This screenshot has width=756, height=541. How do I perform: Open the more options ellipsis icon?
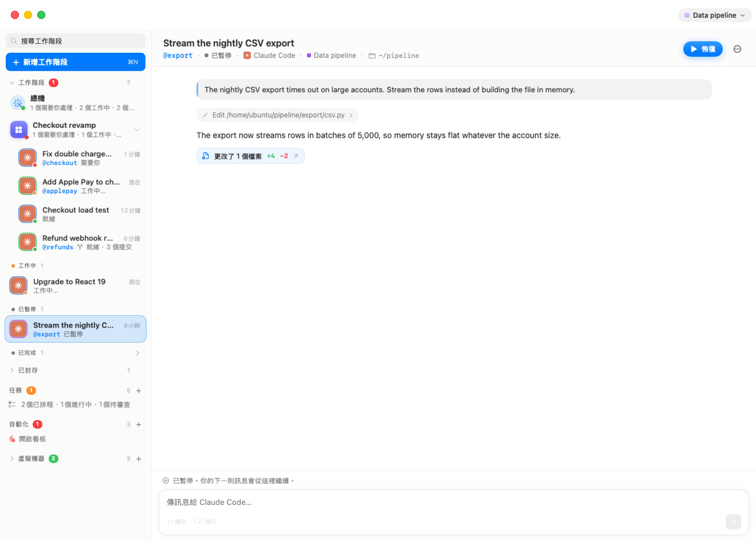tap(737, 49)
